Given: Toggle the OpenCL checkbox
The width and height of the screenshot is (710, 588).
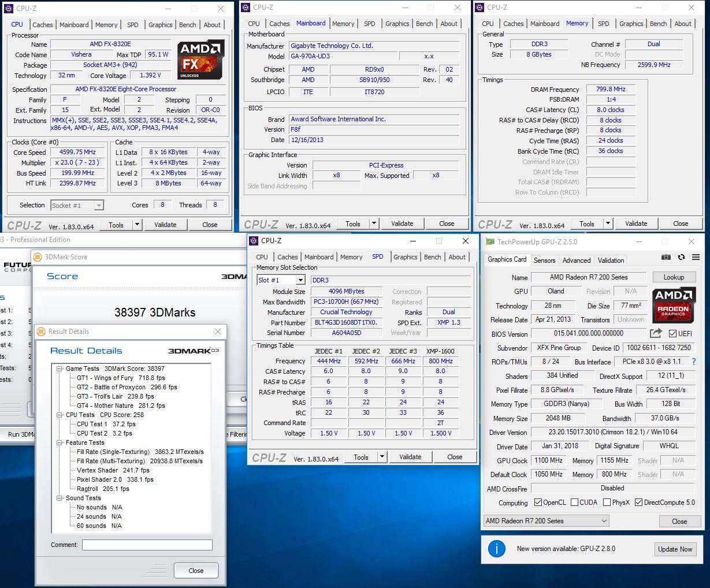Looking at the screenshot, I should tap(538, 503).
